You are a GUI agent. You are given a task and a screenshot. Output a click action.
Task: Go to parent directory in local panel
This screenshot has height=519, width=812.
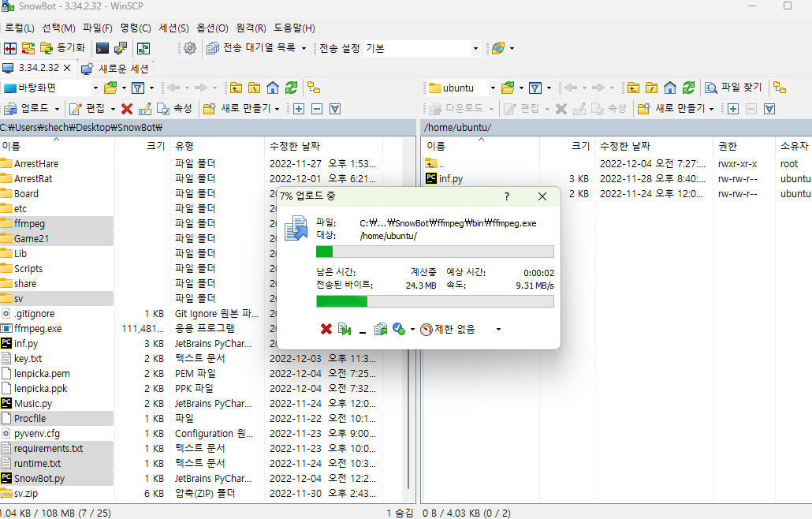coord(237,88)
